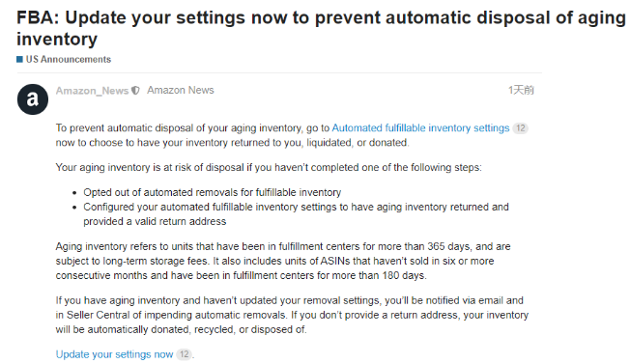This screenshot has width=630, height=364.
Task: Click the FBA post title heading
Action: [x=321, y=28]
